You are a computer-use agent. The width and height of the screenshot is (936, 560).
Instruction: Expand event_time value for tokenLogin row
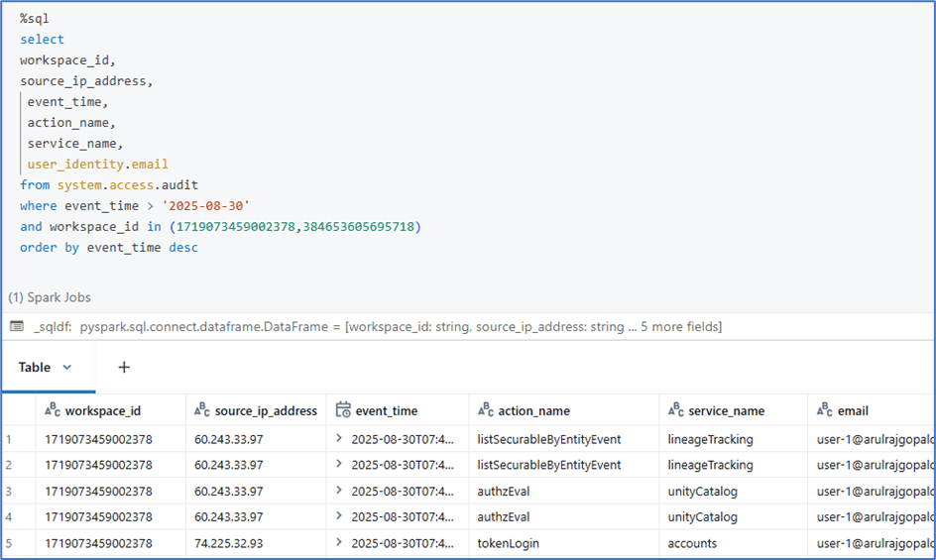point(339,543)
